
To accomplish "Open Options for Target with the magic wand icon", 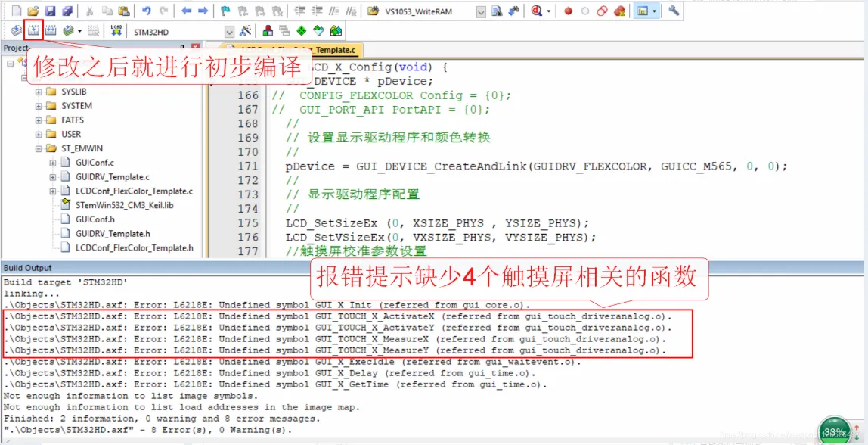I will pos(245,30).
